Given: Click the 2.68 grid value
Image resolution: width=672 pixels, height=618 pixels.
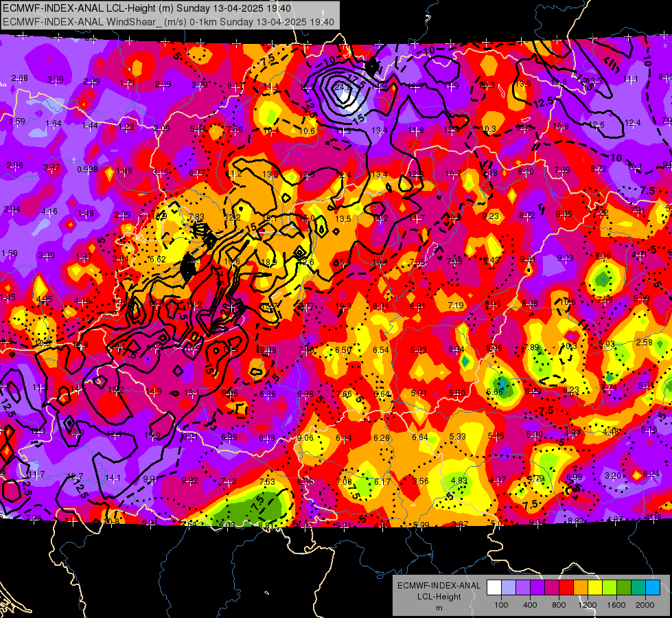Looking at the screenshot, I should tap(20, 78).
